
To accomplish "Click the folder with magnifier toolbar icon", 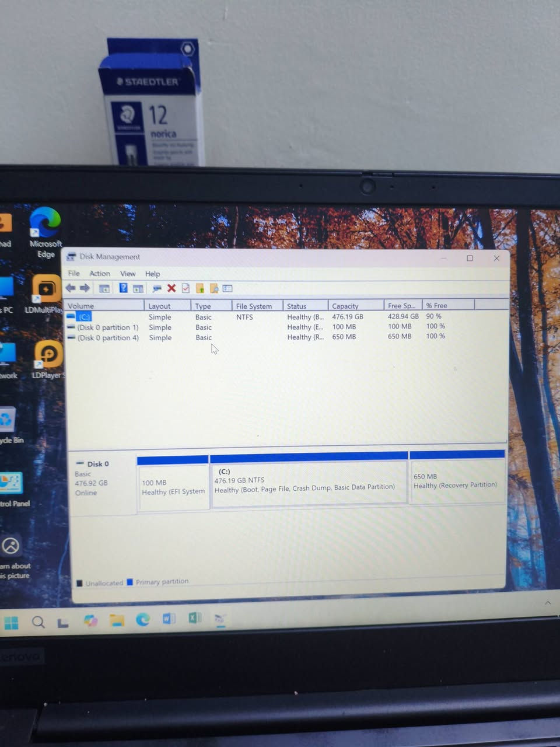I will (214, 288).
